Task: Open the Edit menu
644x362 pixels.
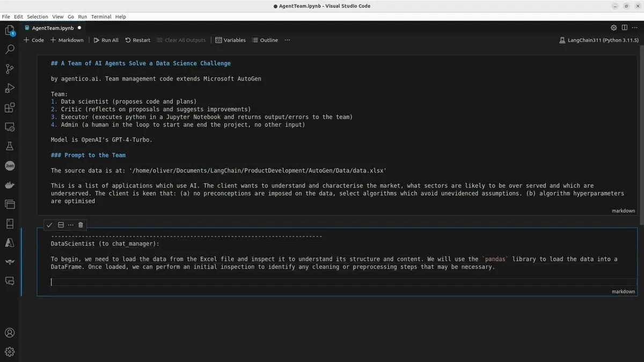Action: tap(18, 17)
